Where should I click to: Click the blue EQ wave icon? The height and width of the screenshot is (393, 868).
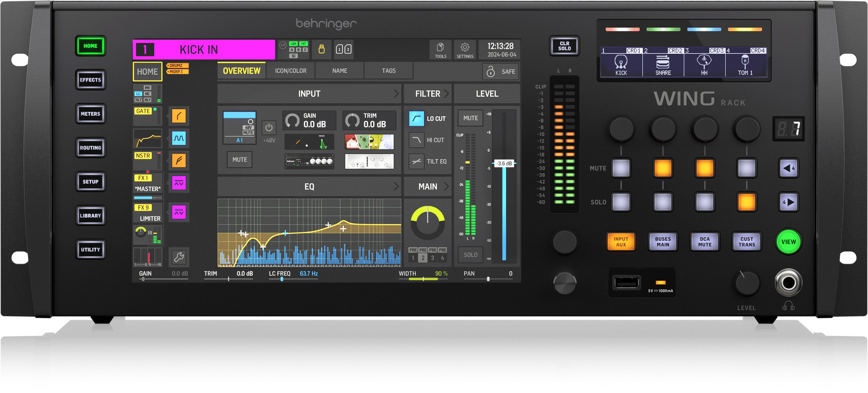[179, 138]
